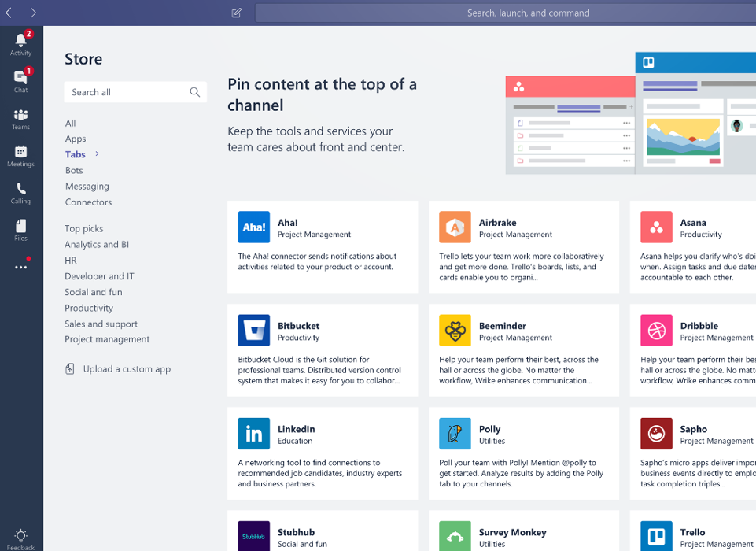The width and height of the screenshot is (756, 551).
Task: Open Chat in the sidebar
Action: pyautogui.click(x=20, y=81)
